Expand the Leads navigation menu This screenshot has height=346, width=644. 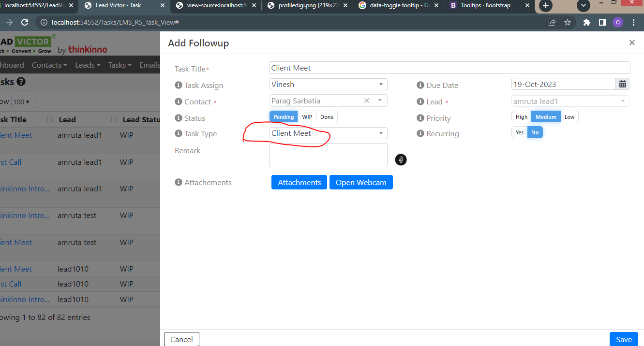(x=88, y=65)
